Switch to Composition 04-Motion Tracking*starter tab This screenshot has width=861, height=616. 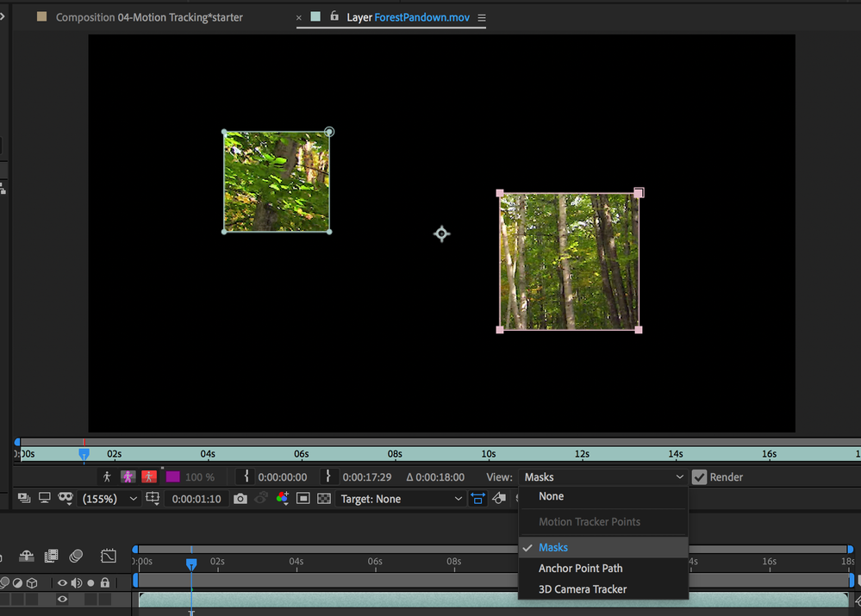(149, 17)
